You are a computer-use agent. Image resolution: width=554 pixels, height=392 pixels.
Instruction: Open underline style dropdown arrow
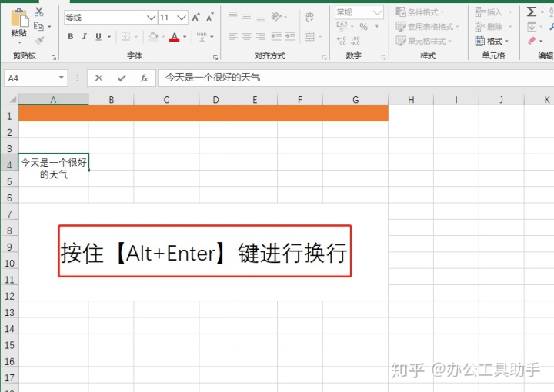(109, 37)
